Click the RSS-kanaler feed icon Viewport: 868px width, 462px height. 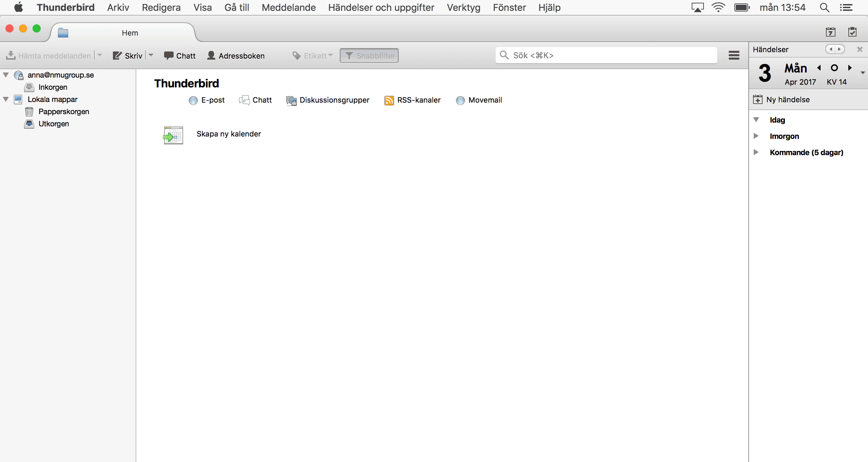pyautogui.click(x=388, y=100)
